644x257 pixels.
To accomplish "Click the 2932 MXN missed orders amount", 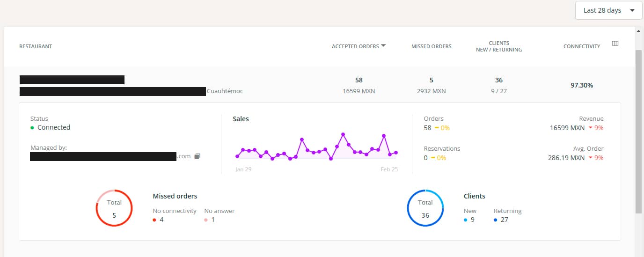I will (431, 91).
